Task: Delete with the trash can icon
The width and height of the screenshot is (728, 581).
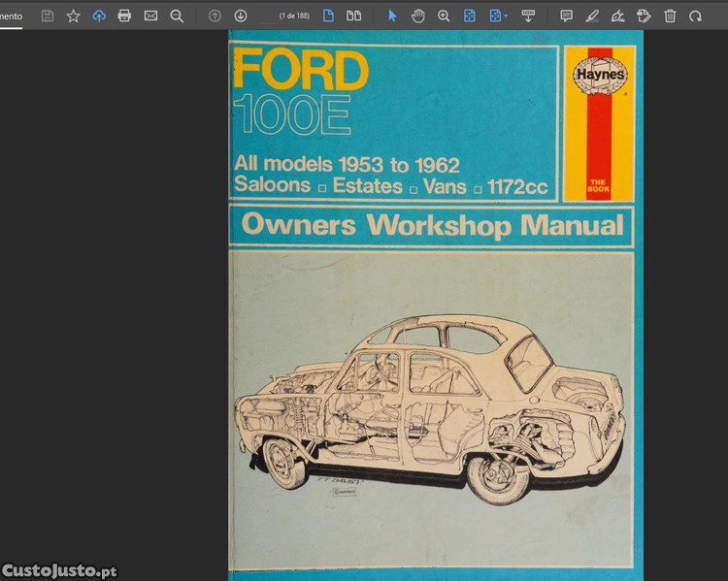Action: coord(670,16)
